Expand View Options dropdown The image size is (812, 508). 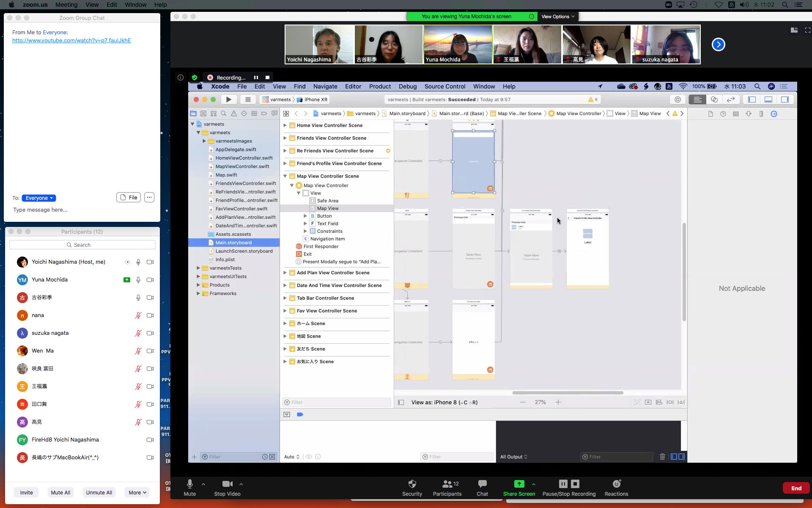click(558, 17)
